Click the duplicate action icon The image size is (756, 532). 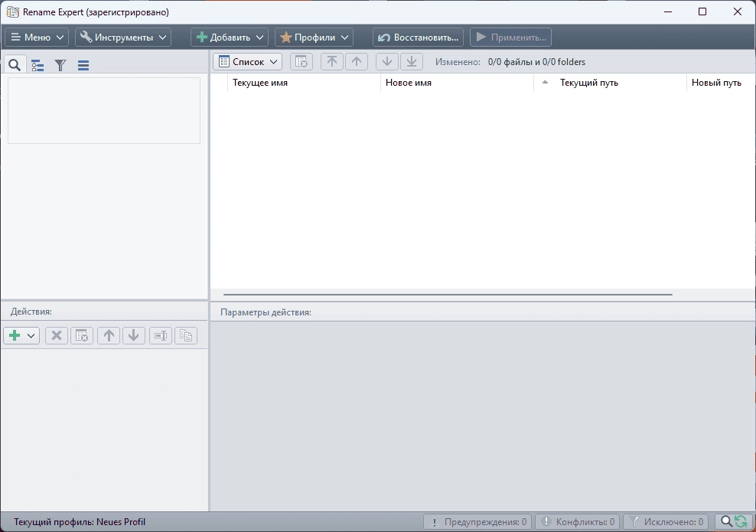[186, 335]
